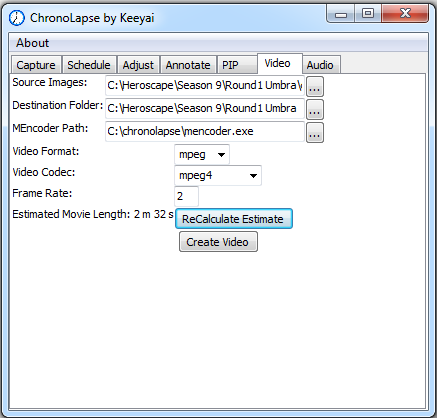Browse for the MEncoder path
Viewport: 437px width, 418px height.
(315, 132)
